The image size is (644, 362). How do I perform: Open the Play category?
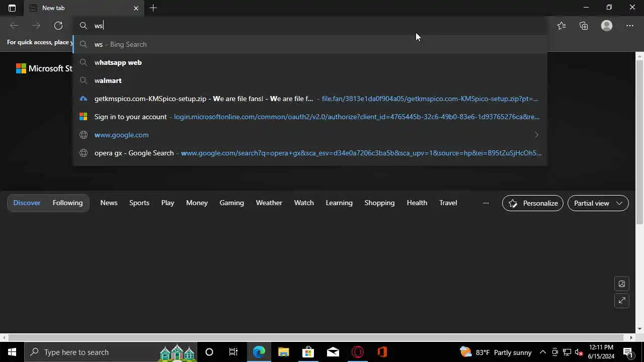[168, 203]
